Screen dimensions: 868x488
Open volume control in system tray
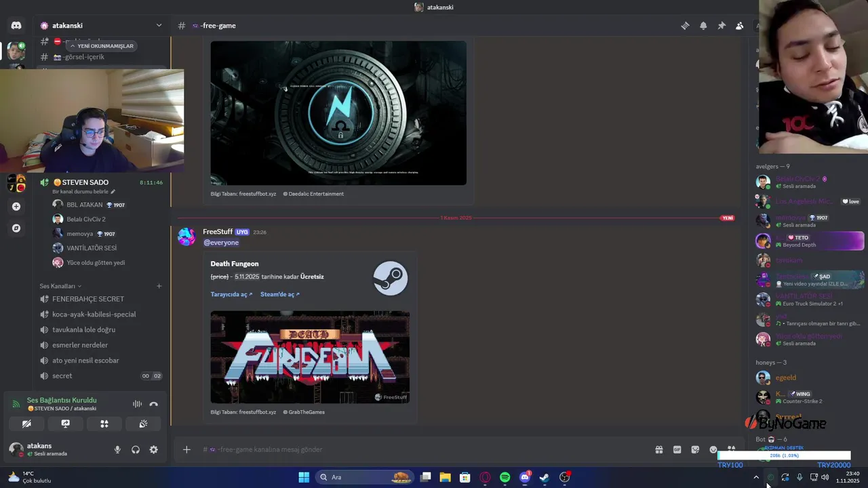[x=825, y=477]
